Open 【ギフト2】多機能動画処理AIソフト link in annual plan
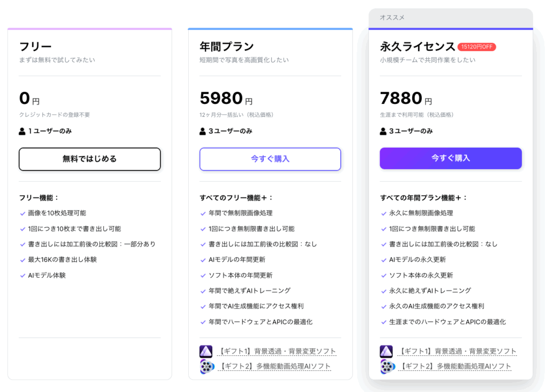Screen dimensions: 546x392 click(x=275, y=366)
